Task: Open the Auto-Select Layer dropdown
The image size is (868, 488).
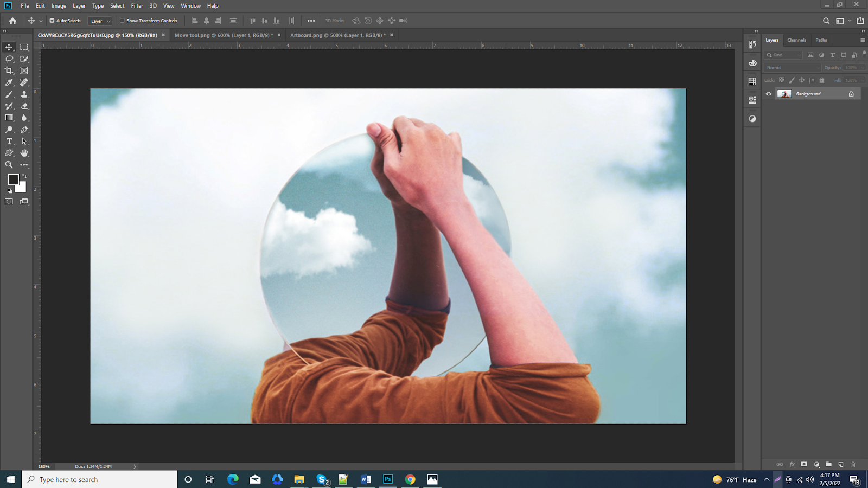Action: click(x=100, y=21)
